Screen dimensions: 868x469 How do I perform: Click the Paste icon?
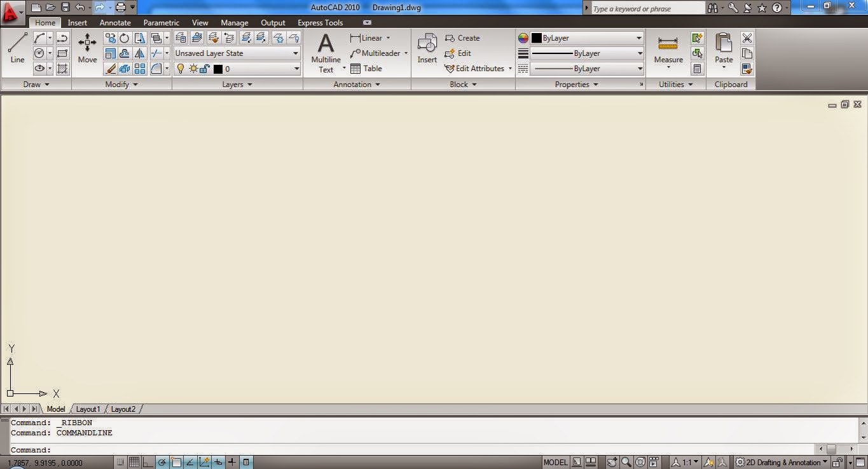[x=724, y=51]
